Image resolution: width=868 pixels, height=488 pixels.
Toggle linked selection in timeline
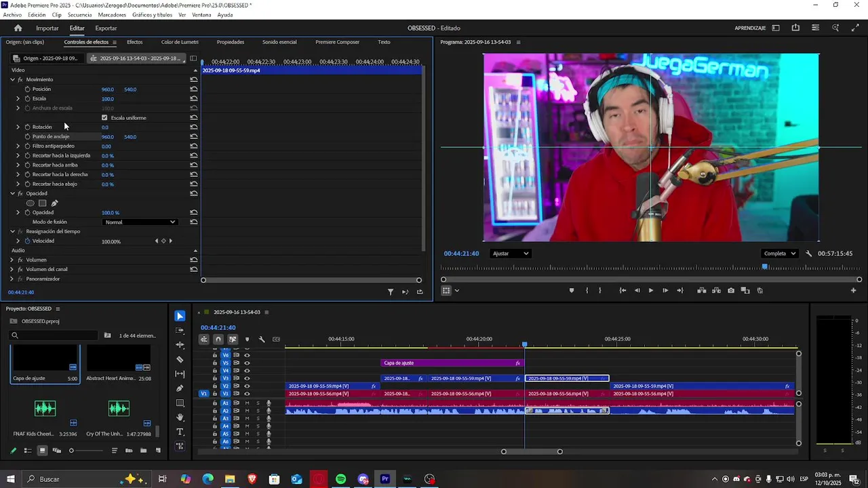[233, 339]
